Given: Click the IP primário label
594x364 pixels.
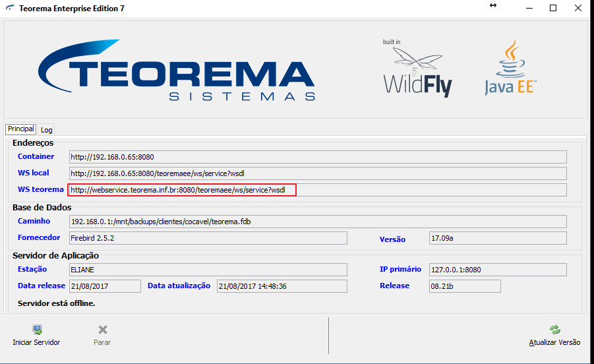Looking at the screenshot, I should (400, 269).
